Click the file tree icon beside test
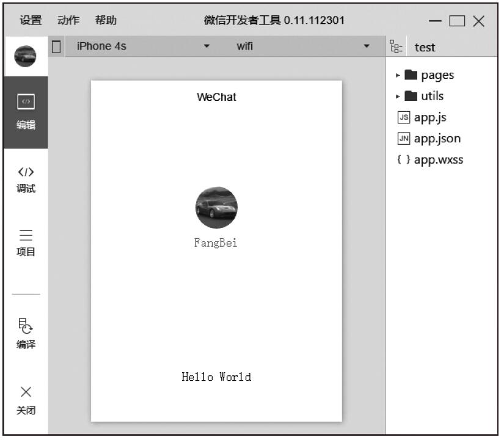This screenshot has height=440, width=504. [x=396, y=47]
